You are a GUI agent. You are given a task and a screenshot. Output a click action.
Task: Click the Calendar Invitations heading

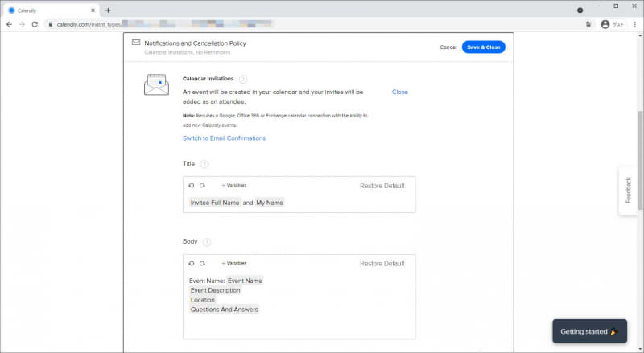point(208,79)
